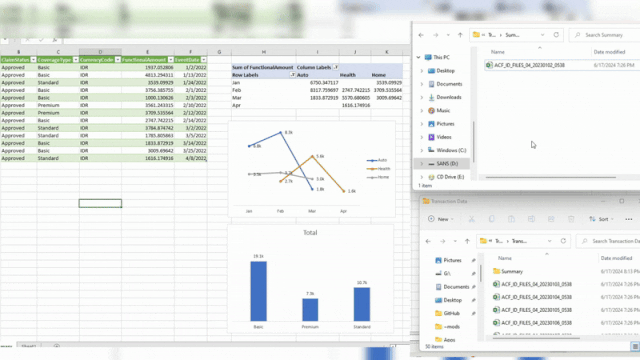Image resolution: width=640 pixels, height=360 pixels.
Task: Sort Summary window by Date modified column
Action: point(609,52)
